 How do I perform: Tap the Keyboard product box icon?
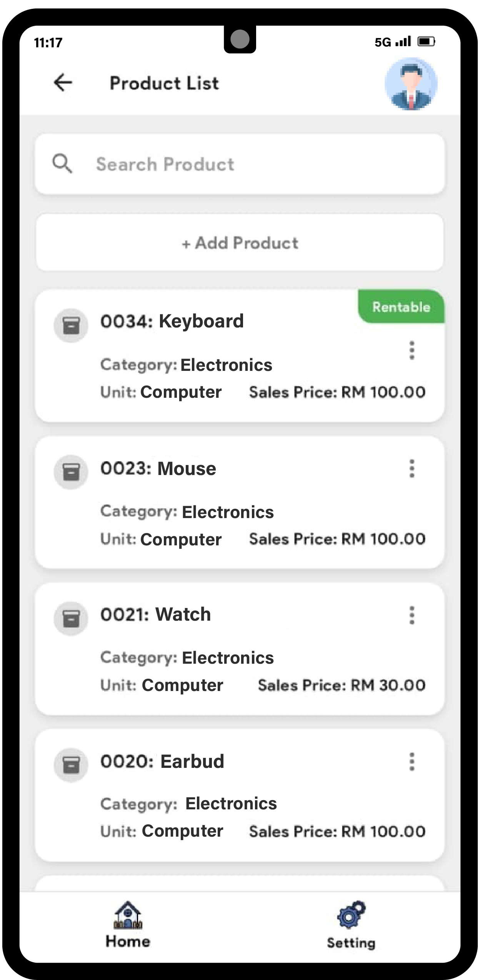[71, 326]
